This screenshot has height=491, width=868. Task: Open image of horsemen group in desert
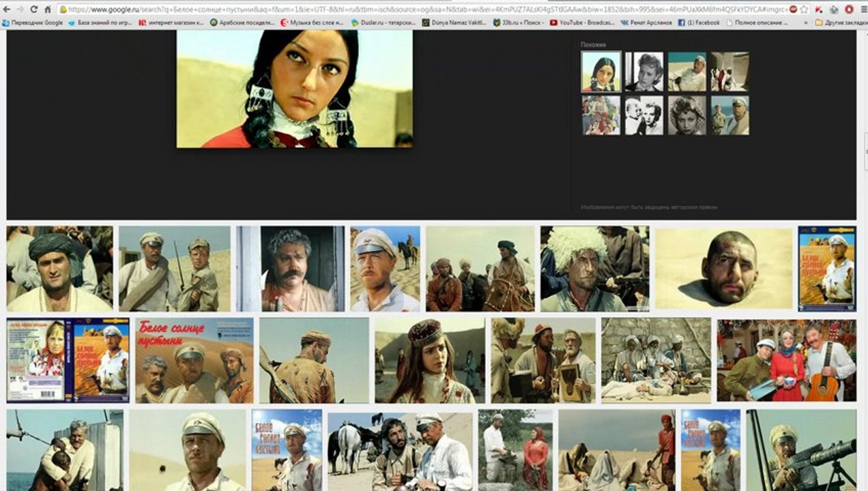[x=480, y=269]
